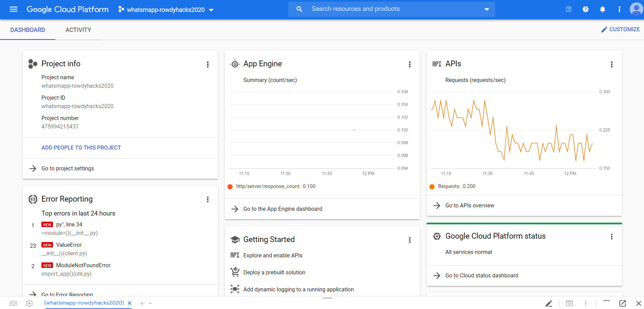Click the Customize button

621,30
